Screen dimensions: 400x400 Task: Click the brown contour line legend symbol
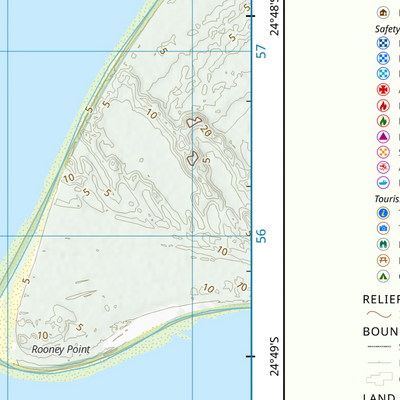[379, 314]
